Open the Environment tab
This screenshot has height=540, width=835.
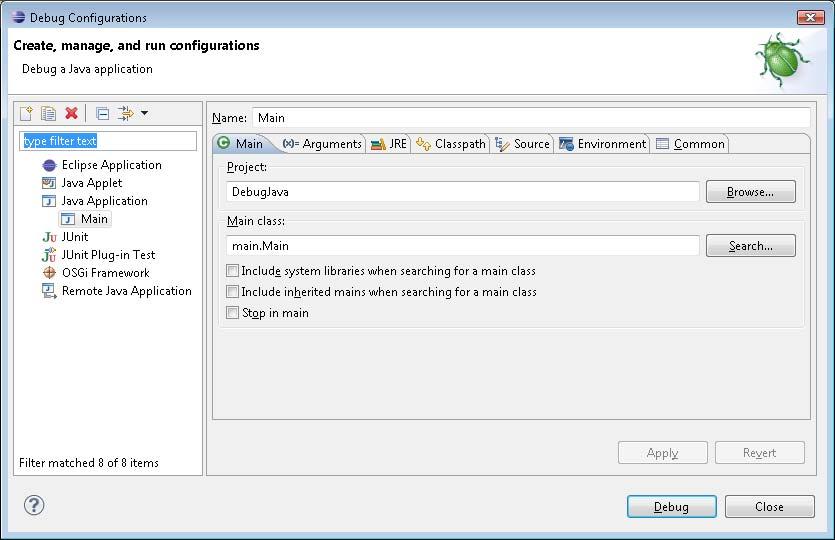(x=602, y=144)
